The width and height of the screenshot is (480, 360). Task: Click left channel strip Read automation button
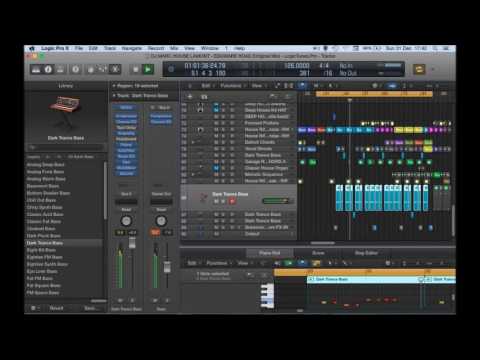point(126,209)
